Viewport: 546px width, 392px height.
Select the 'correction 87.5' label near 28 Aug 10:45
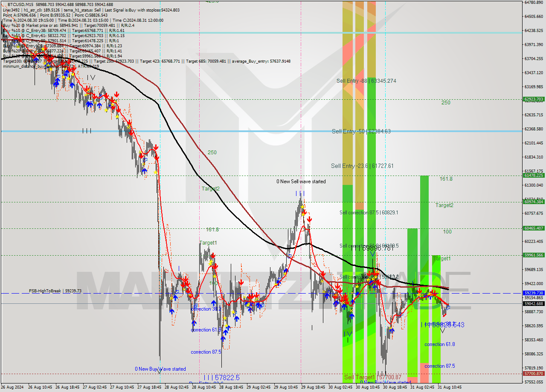pyautogui.click(x=206, y=352)
